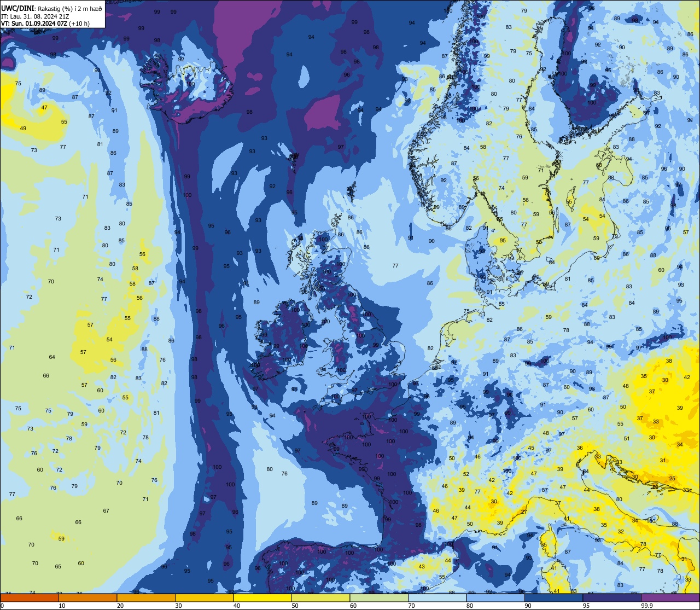700x610 pixels.
Task: Click the legend scale label 50
Action: [295, 606]
